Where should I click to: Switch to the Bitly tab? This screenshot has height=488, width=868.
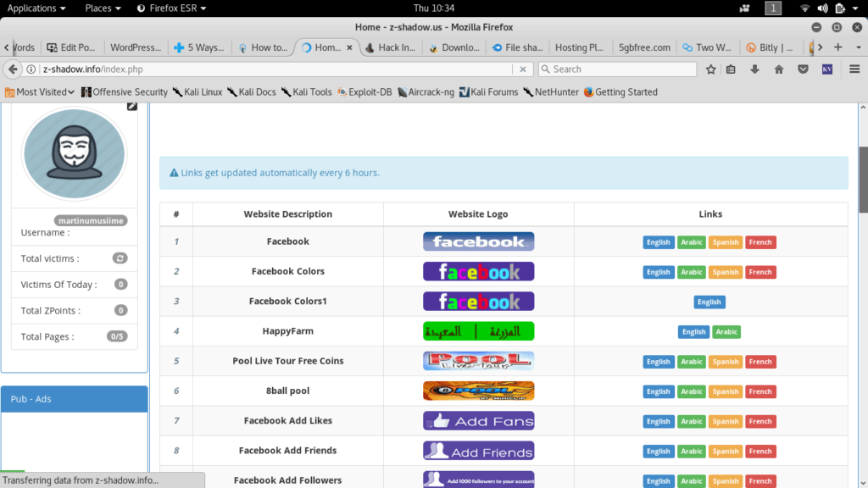pos(771,47)
